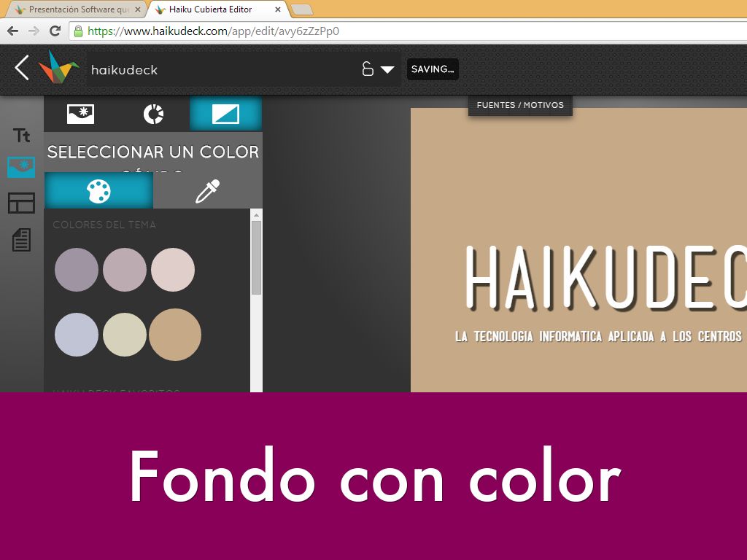Choose the tan theme color swatch

(x=175, y=335)
